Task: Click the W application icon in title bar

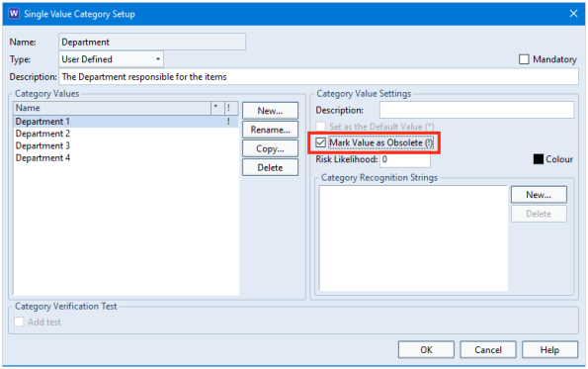Action: [x=14, y=14]
